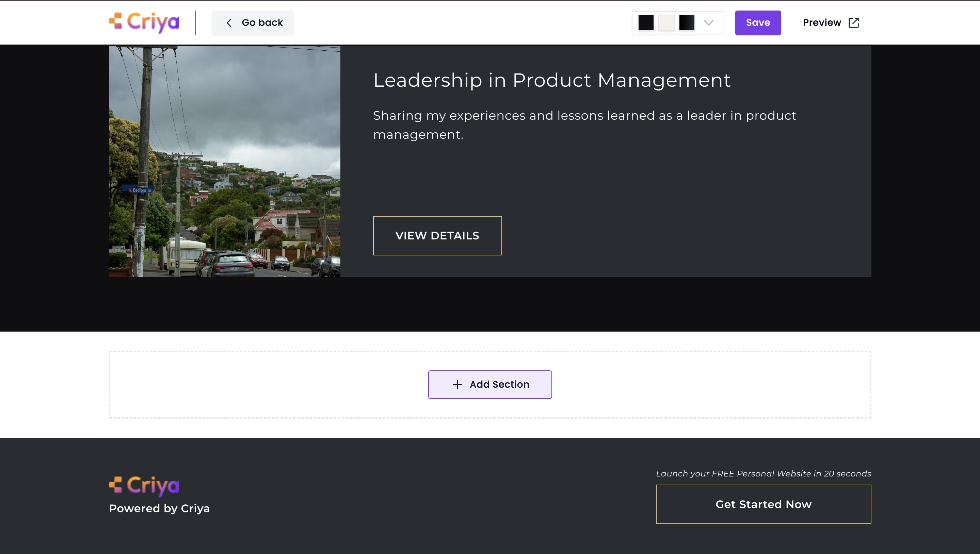Select the dark gradient color swatch

point(687,23)
